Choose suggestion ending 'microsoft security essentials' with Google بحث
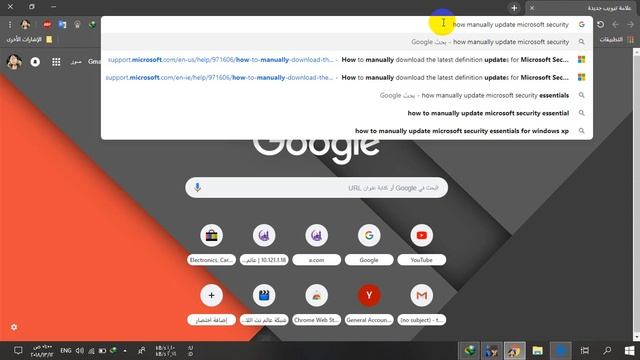Screen dimensions: 640x360 [347, 95]
